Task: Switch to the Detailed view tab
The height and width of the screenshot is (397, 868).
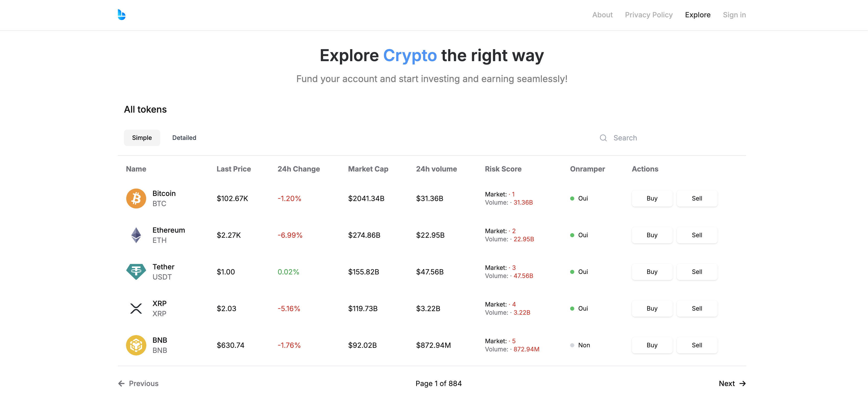Action: 184,138
